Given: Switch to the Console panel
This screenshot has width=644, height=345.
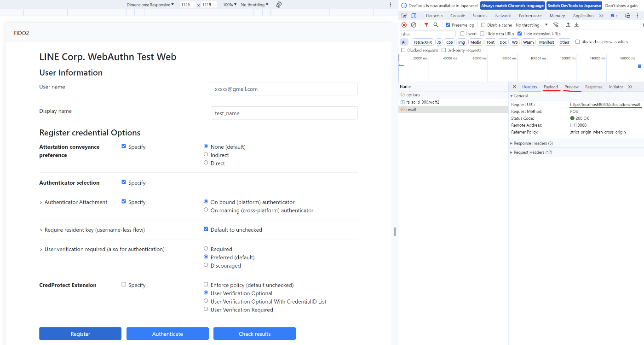Looking at the screenshot, I should [458, 16].
